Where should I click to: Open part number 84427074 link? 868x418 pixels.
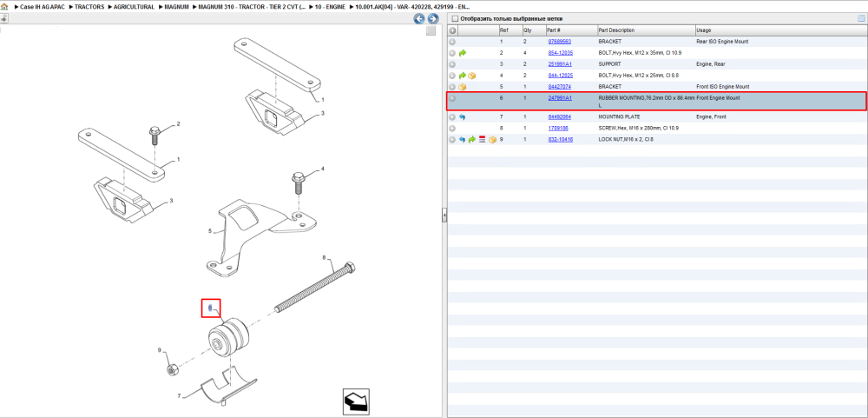(x=559, y=87)
